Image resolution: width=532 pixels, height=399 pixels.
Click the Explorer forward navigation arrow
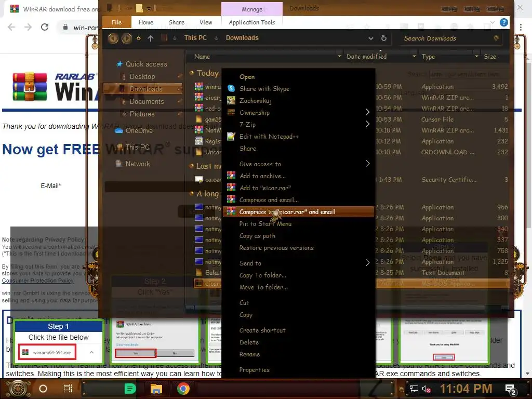pyautogui.click(x=127, y=38)
